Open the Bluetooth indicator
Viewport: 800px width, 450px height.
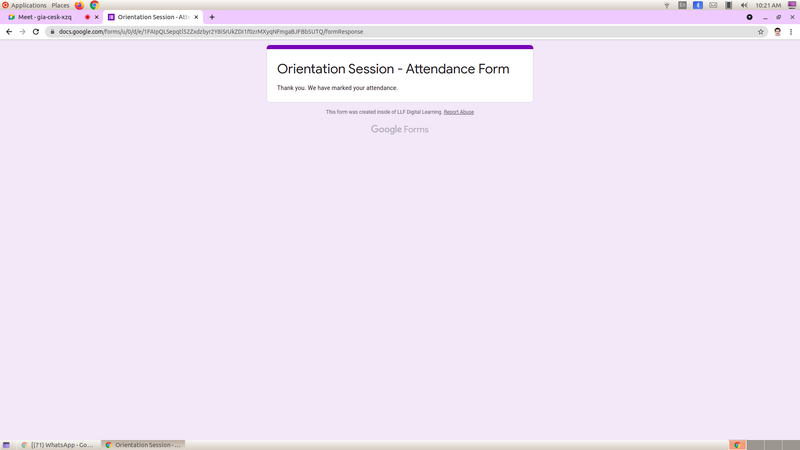pyautogui.click(x=698, y=5)
